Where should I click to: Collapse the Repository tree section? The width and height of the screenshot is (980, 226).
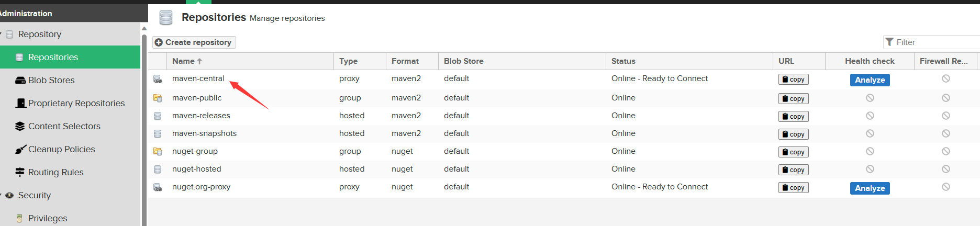tap(1, 34)
